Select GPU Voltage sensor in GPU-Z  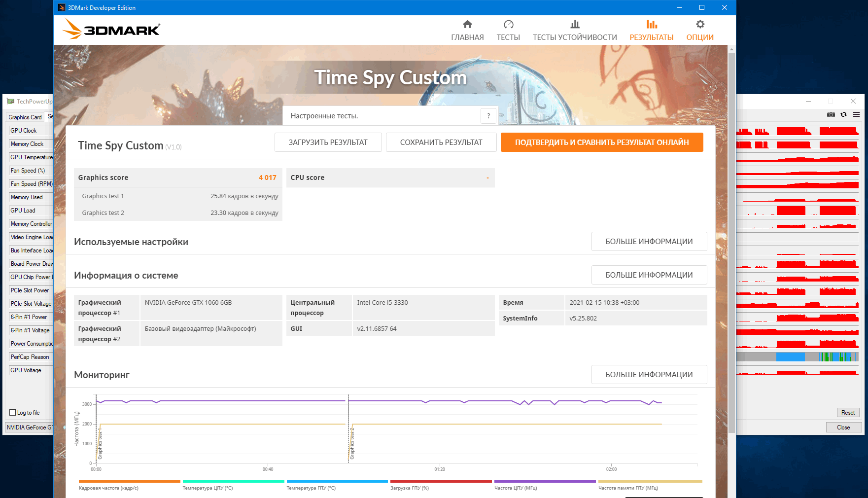[31, 370]
